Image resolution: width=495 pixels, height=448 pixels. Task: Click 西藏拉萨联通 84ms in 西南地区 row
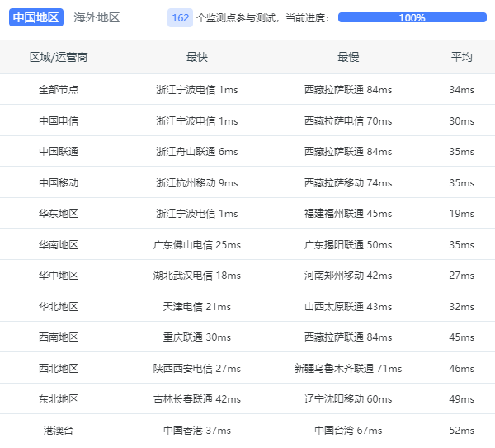(x=348, y=337)
